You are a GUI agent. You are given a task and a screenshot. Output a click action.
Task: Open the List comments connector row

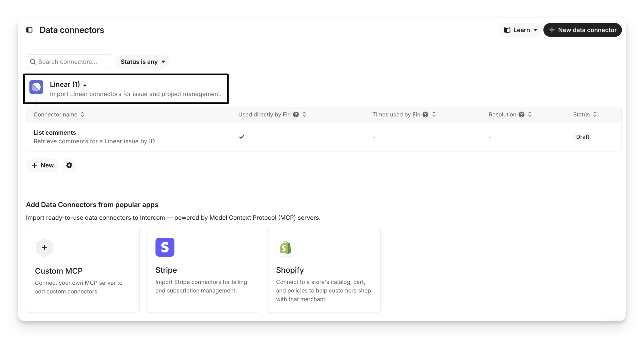point(55,133)
